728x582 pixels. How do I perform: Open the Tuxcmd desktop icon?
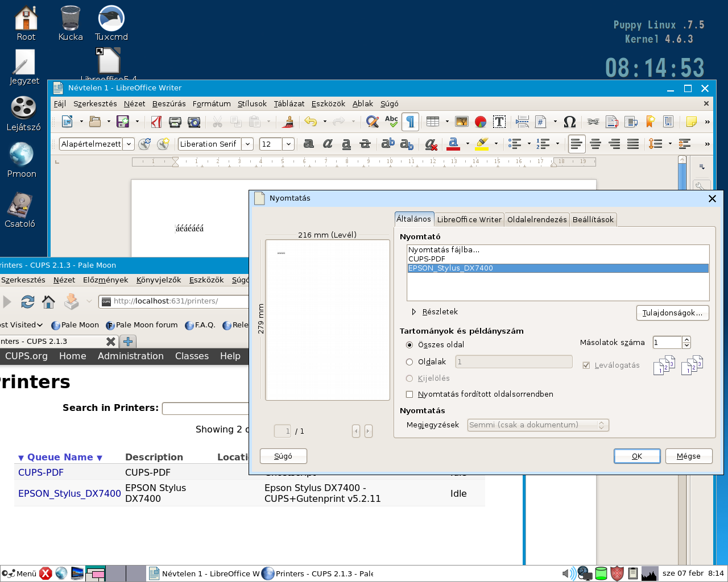(111, 23)
